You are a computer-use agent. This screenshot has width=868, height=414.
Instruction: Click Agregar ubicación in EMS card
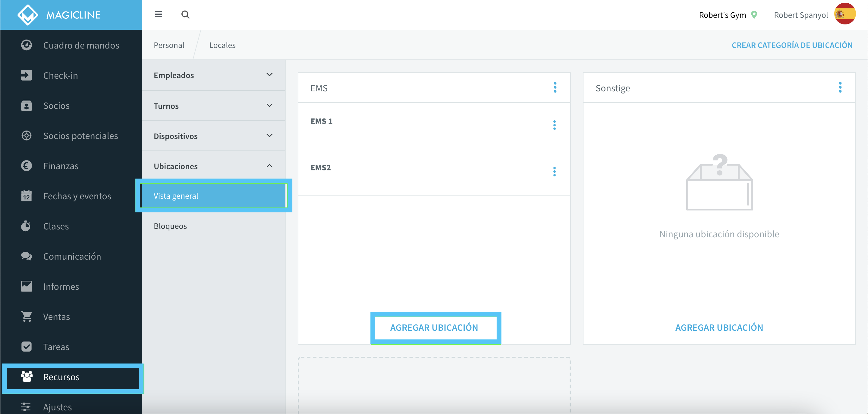[434, 327]
